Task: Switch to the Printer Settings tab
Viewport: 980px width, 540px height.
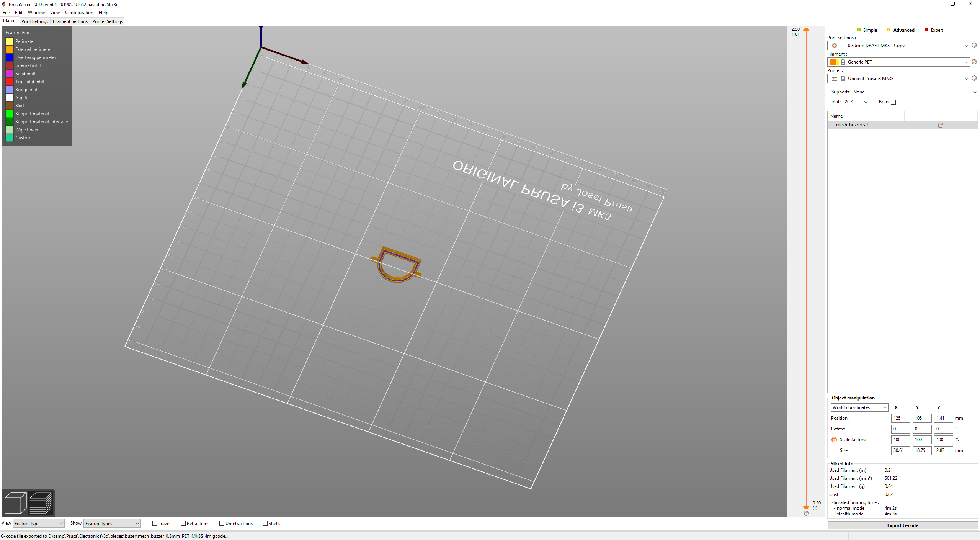Action: [x=108, y=21]
